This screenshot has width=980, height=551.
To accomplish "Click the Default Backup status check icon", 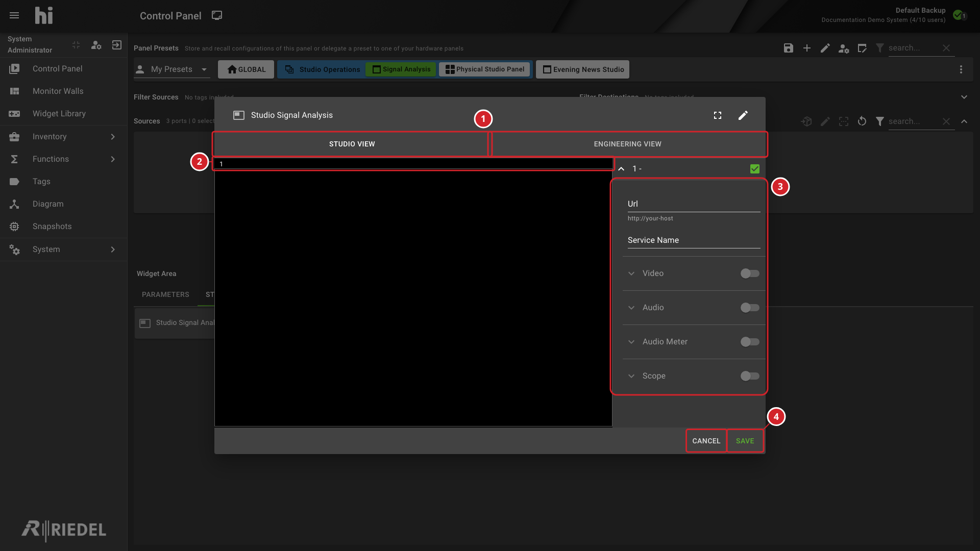I will point(958,15).
